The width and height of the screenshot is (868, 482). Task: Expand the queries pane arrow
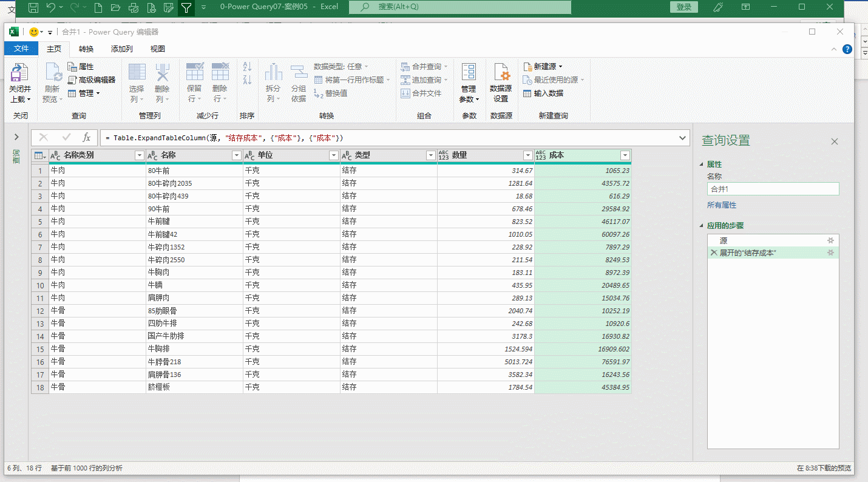pyautogui.click(x=16, y=137)
